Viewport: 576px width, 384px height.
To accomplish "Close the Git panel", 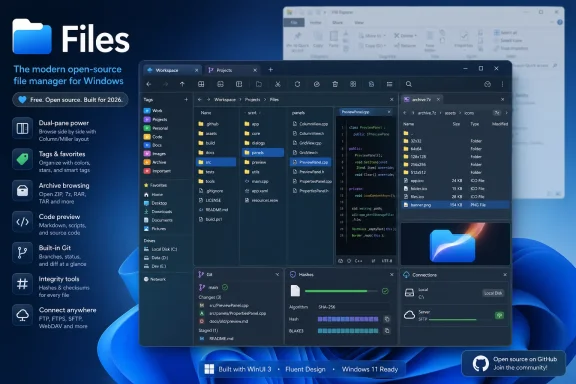I will coord(277,274).
